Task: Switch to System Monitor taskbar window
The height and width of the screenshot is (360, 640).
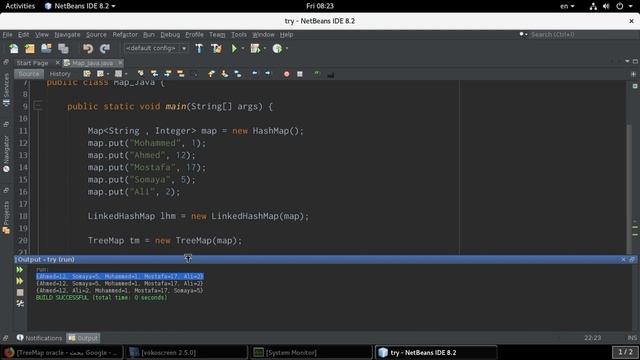Action: pyautogui.click(x=311, y=352)
